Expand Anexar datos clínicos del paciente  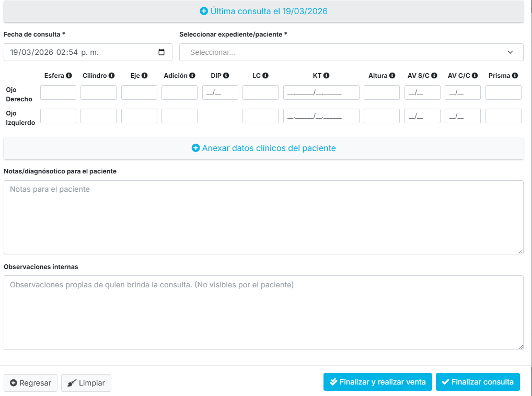click(263, 148)
